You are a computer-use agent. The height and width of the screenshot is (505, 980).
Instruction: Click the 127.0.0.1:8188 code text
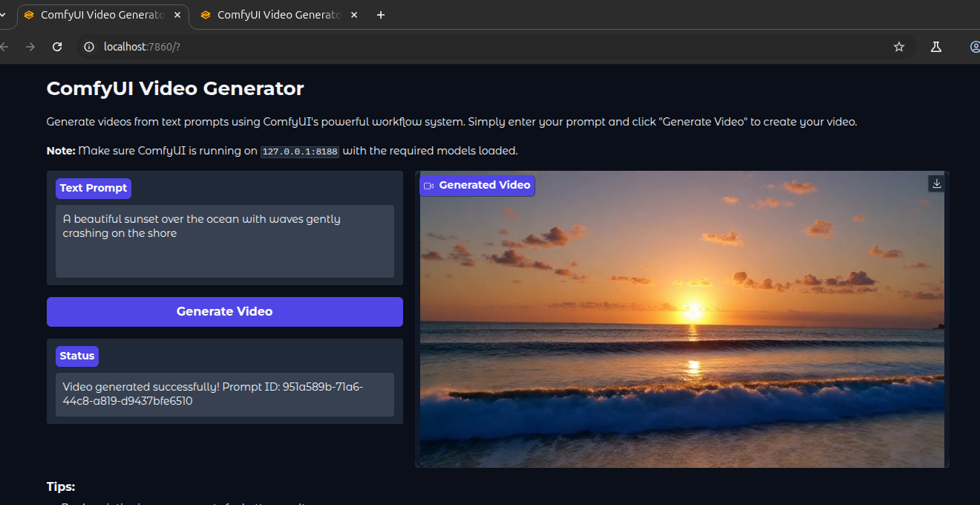(x=300, y=151)
